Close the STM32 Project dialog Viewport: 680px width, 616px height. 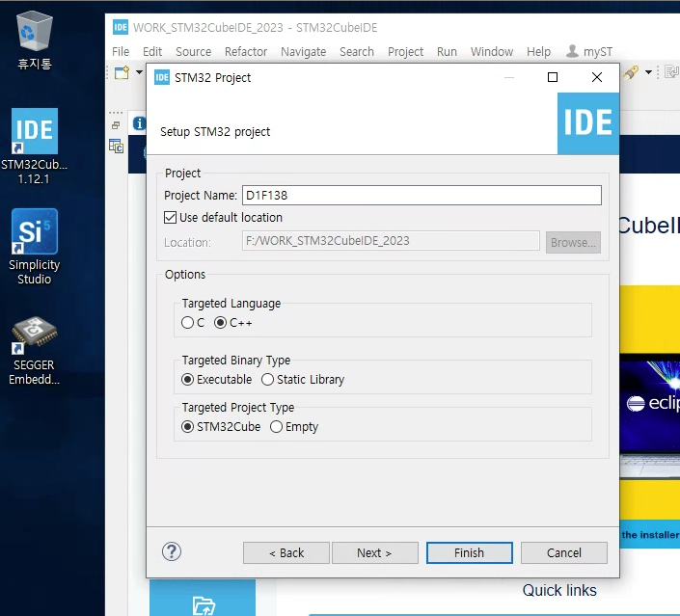point(597,77)
